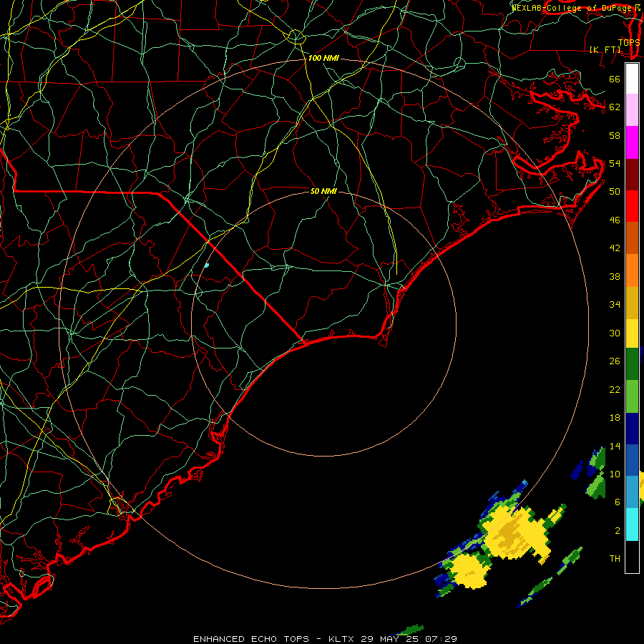Select the bright red legend swatch
Screen dimensions: 644x644
pos(632,206)
